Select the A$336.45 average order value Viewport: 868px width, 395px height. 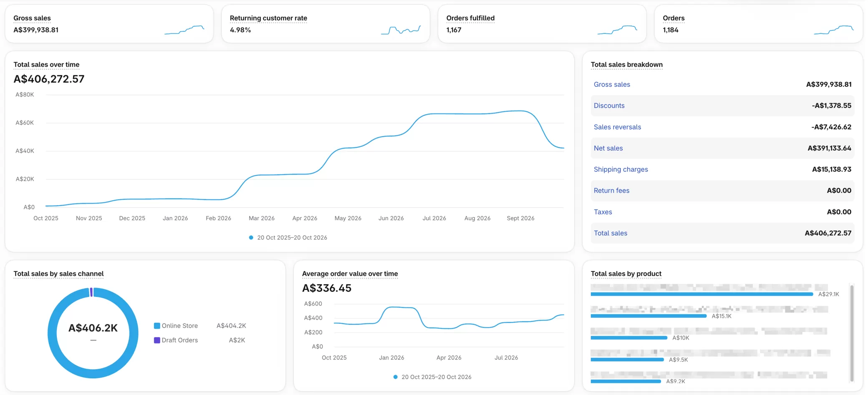tap(327, 288)
